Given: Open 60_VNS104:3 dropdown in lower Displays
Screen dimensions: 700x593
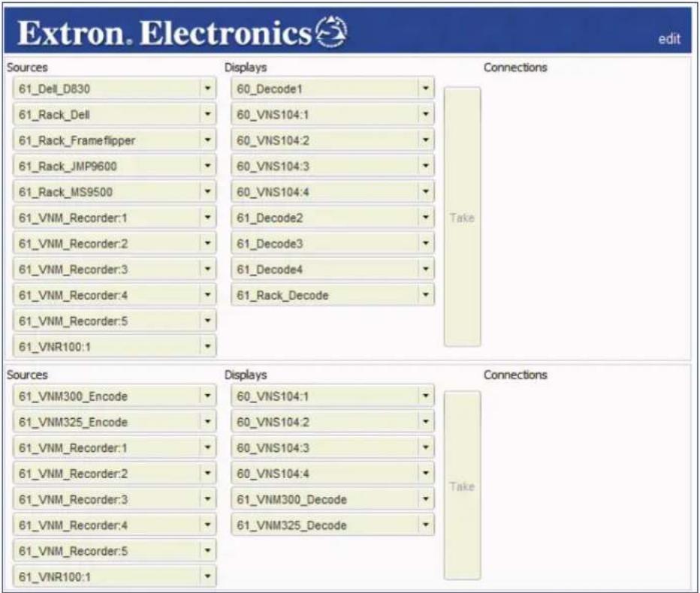Looking at the screenshot, I should pos(426,447).
